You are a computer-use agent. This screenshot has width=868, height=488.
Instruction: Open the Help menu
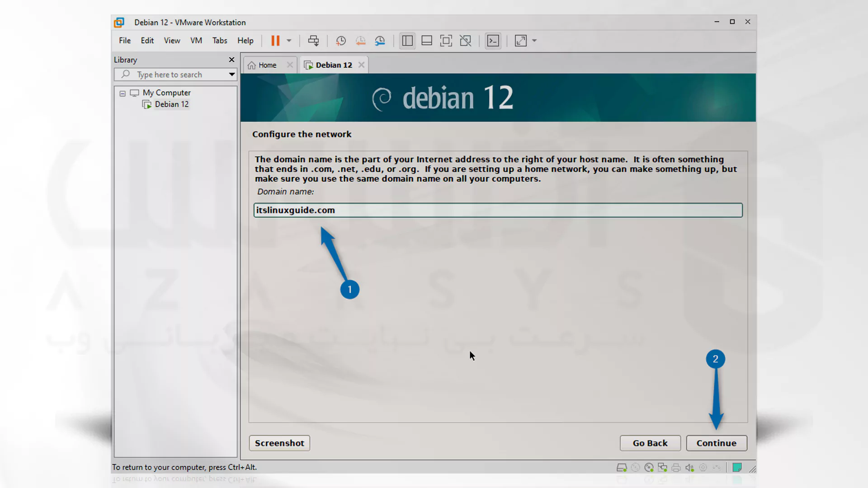coord(245,41)
